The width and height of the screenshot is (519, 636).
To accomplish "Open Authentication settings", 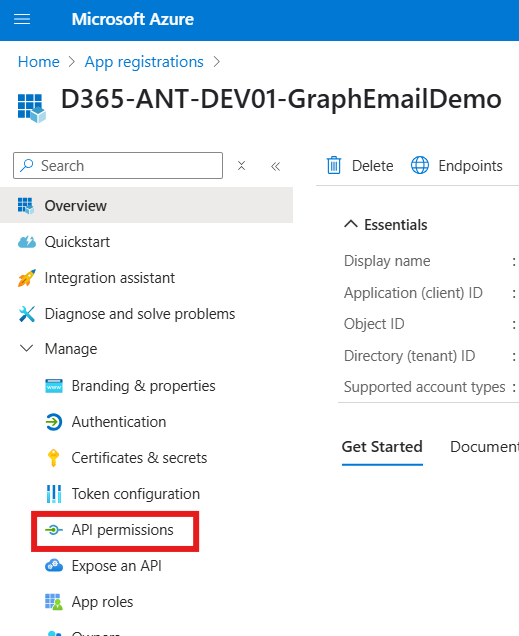I will point(119,422).
